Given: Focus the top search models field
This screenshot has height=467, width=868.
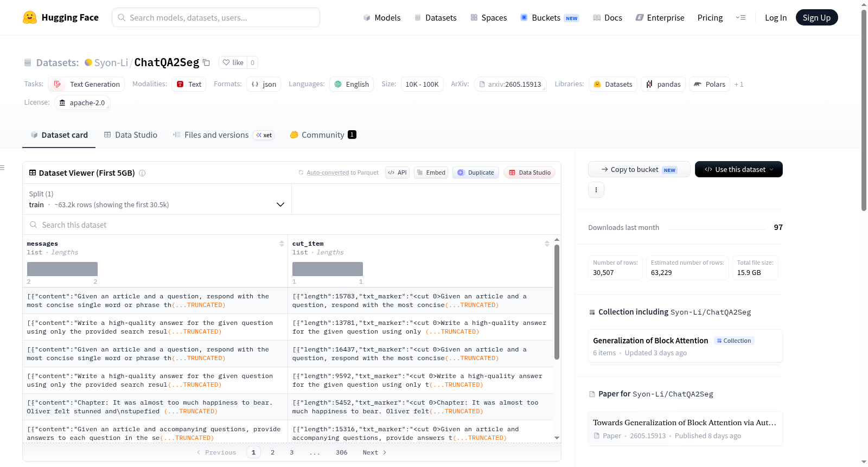Looking at the screenshot, I should point(216,17).
